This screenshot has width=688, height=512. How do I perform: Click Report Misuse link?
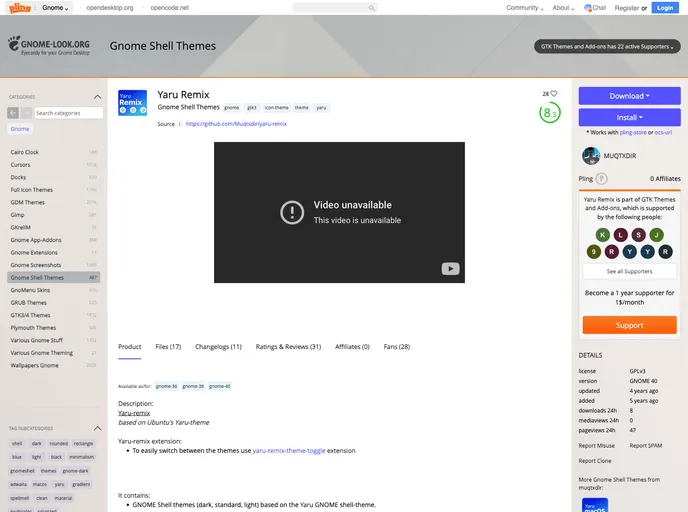pos(596,446)
